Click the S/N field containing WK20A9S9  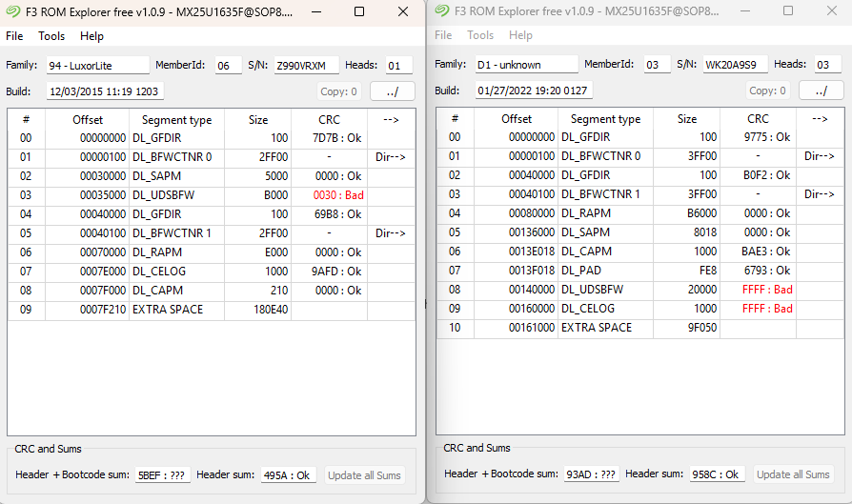[x=735, y=64]
